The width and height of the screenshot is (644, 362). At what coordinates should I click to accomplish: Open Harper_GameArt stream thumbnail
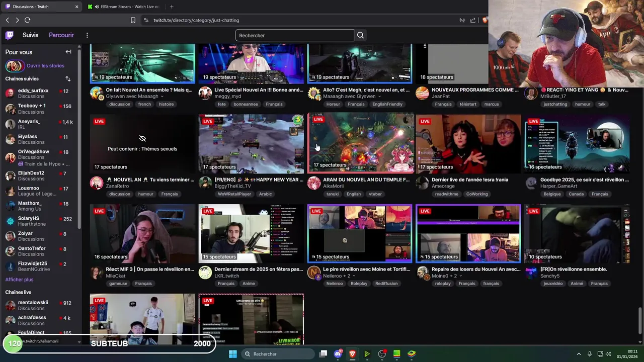tap(577, 144)
